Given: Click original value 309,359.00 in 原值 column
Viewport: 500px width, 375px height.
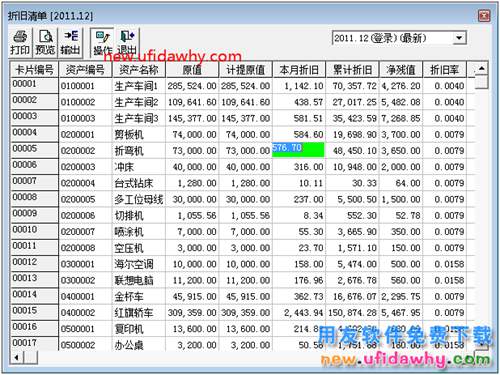Looking at the screenshot, I should tap(192, 313).
